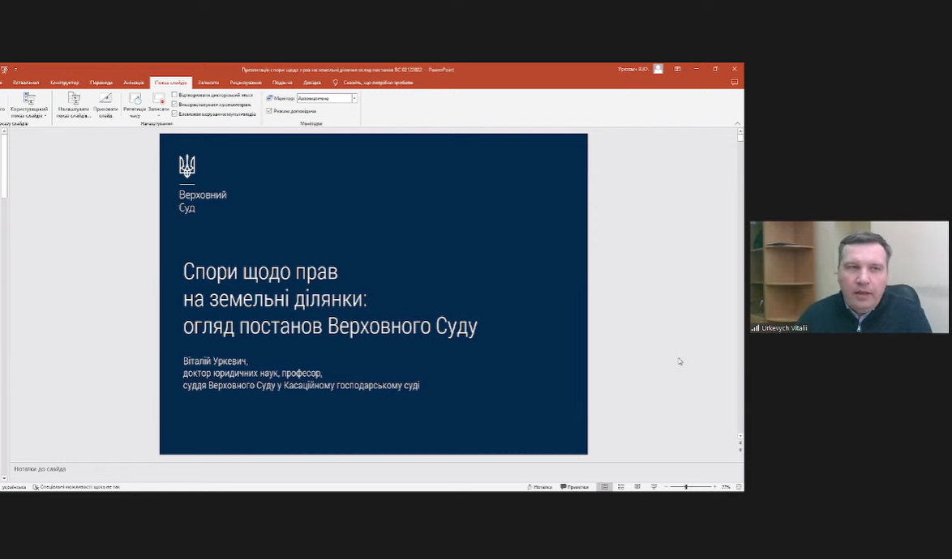Switch to Slide Sorter view in status bar

pyautogui.click(x=621, y=487)
